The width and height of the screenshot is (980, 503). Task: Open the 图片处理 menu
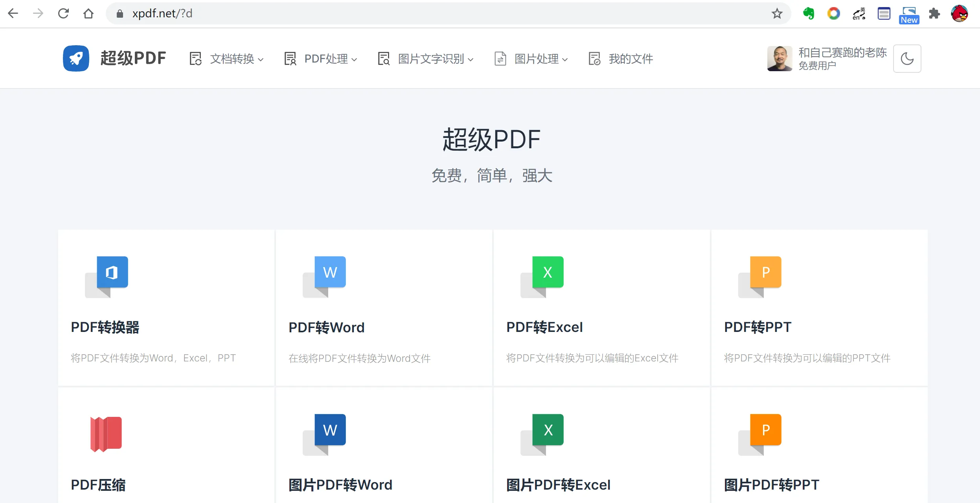coord(537,59)
